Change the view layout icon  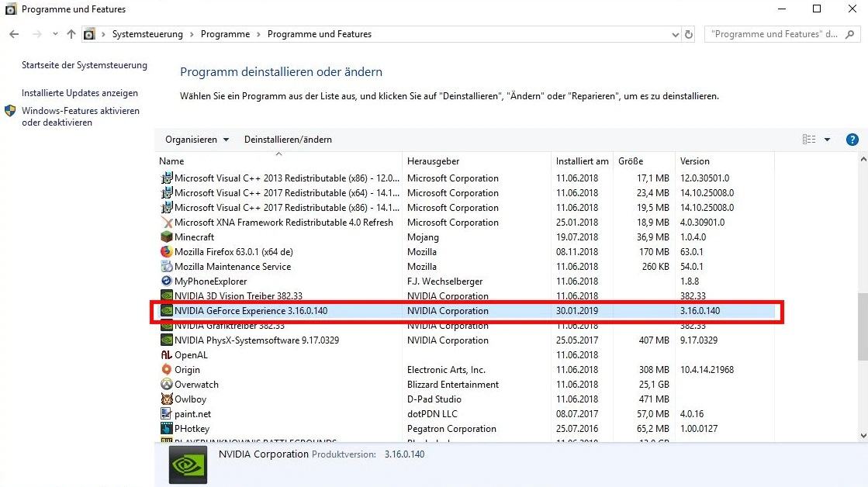(809, 140)
